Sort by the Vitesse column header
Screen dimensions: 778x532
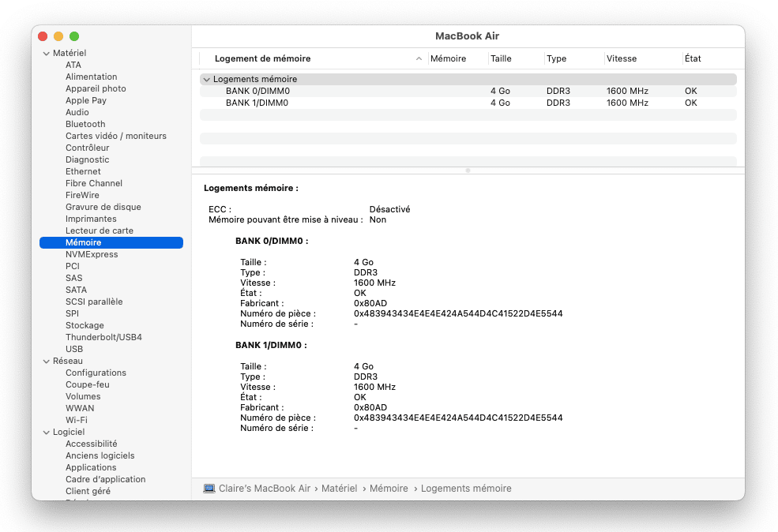point(622,58)
